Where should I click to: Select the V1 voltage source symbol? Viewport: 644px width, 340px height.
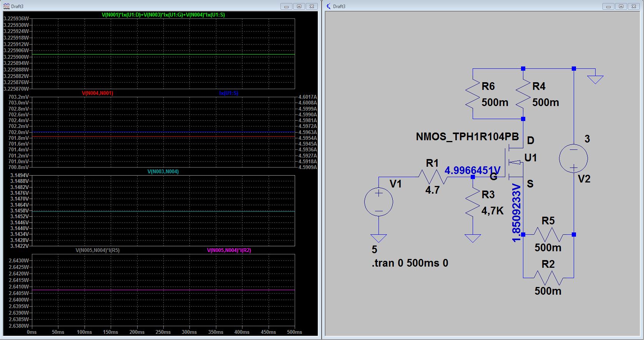(x=378, y=202)
